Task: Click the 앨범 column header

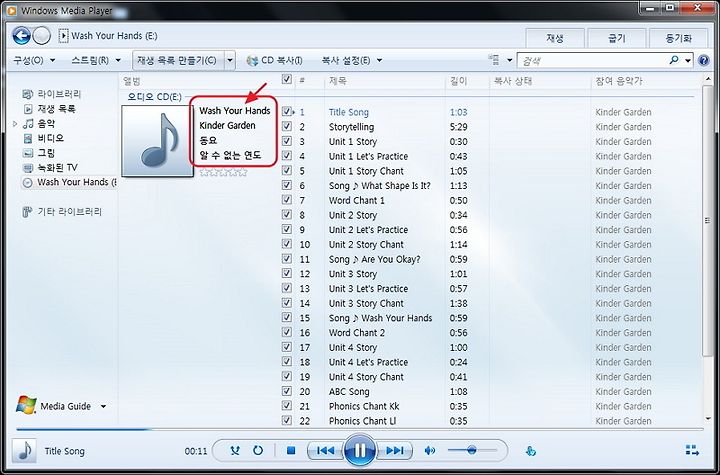Action: coord(131,81)
